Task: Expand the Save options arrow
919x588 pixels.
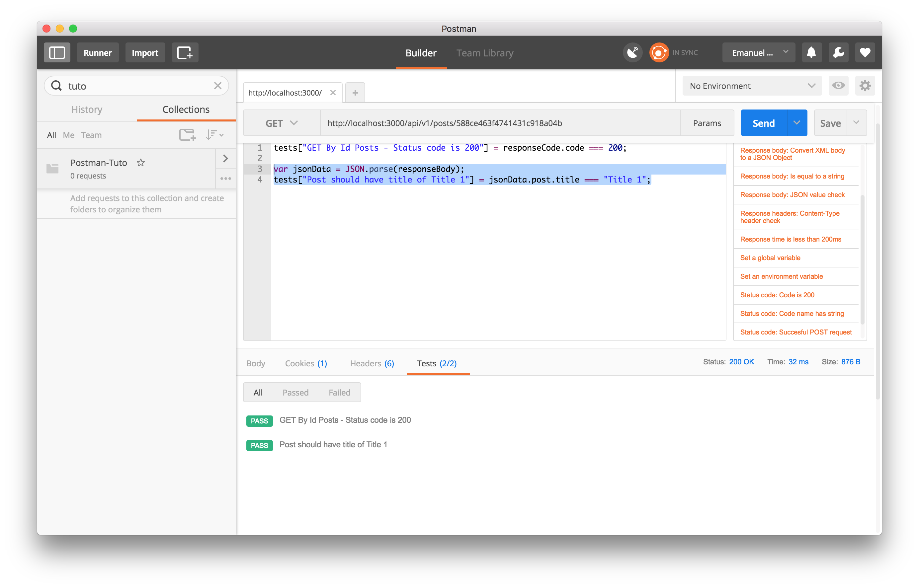Action: tap(856, 123)
